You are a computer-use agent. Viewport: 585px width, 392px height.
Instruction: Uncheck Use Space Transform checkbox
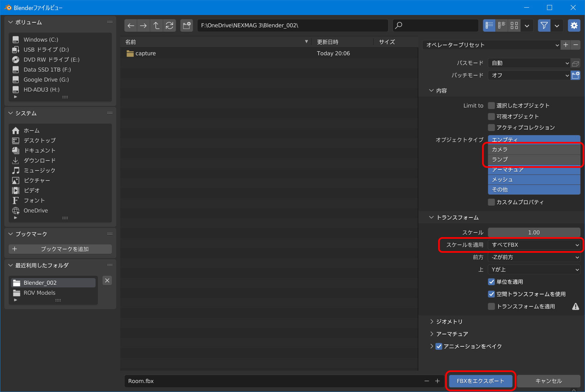[x=491, y=294]
